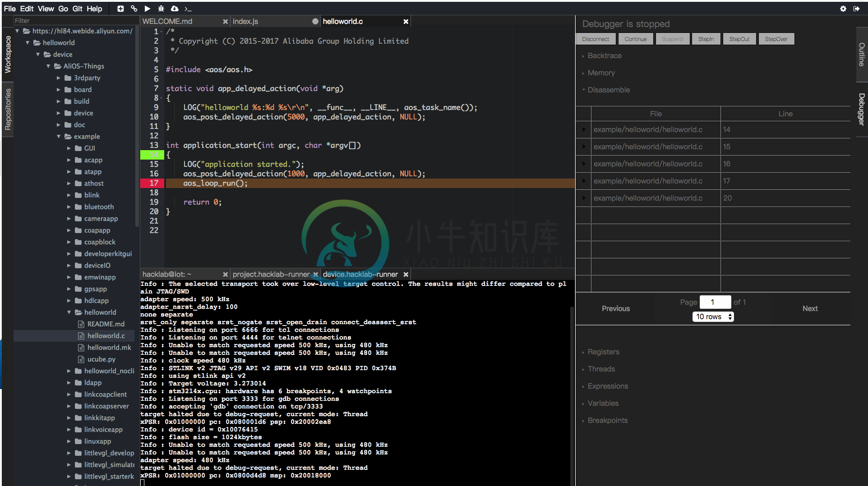Click the link/connect icon in toolbar
Viewport: 868px width, 486px height.
coord(134,9)
